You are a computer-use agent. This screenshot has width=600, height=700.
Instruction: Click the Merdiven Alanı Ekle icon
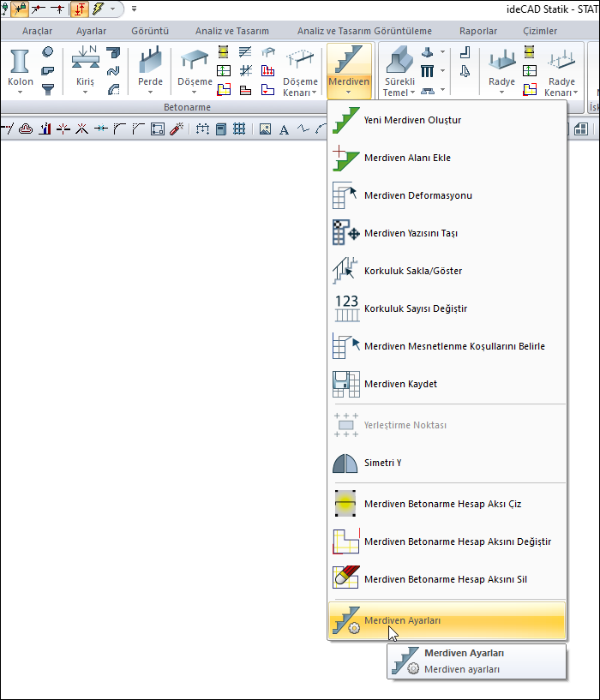tap(345, 158)
